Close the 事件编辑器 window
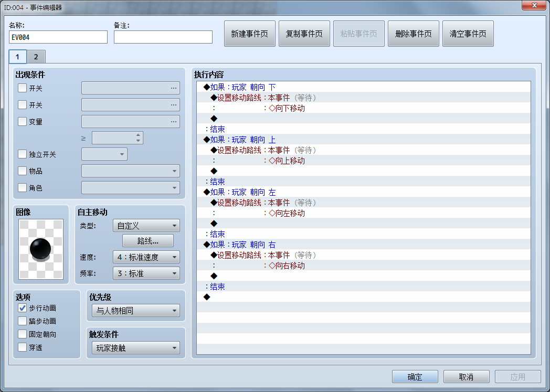This screenshot has width=550, height=392. coord(534,5)
